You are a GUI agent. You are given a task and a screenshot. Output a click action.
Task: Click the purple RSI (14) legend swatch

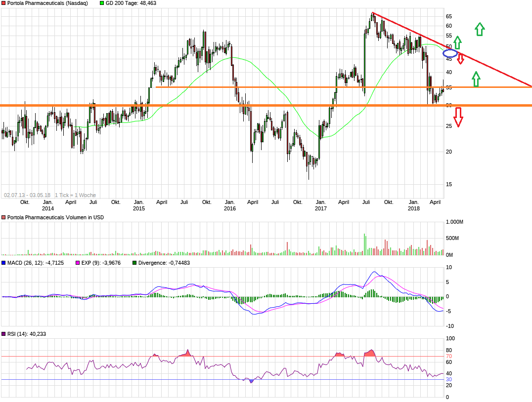3,334
